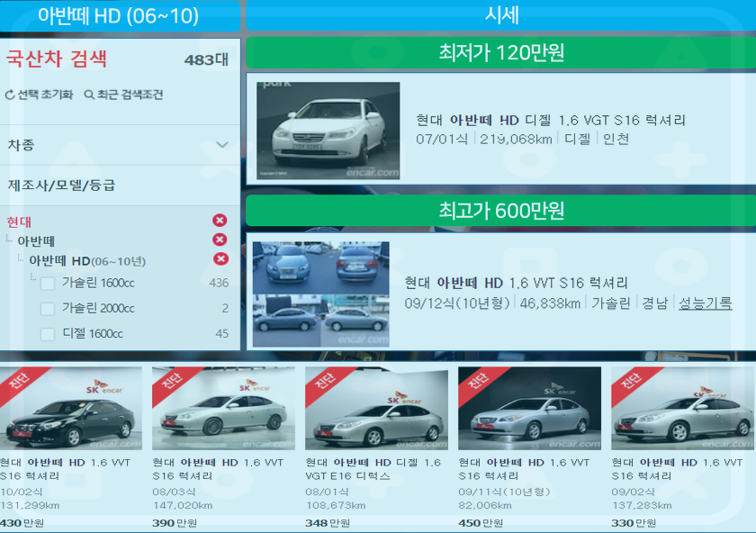756x533 pixels.
Task: Open the car thumbnail with 147,020km
Action: (x=223, y=409)
